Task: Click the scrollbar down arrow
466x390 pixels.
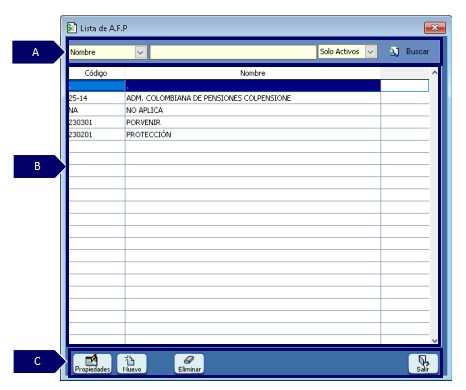Action: coord(434,340)
